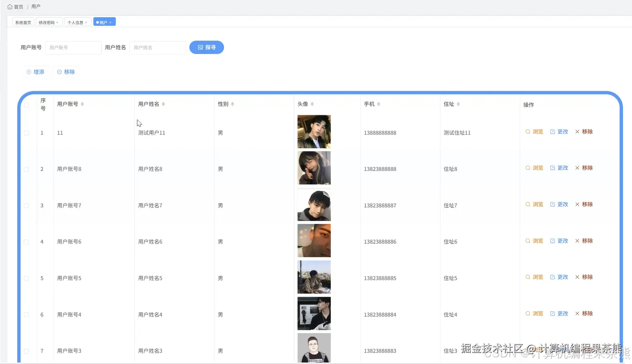Click the sort arrows on 手机 column
The width and height of the screenshot is (632, 364).
[x=380, y=104]
